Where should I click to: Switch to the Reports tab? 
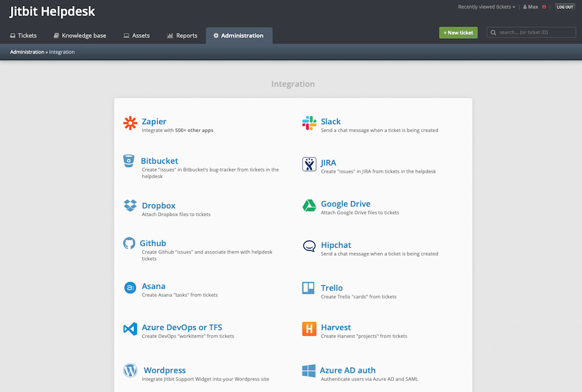[182, 36]
